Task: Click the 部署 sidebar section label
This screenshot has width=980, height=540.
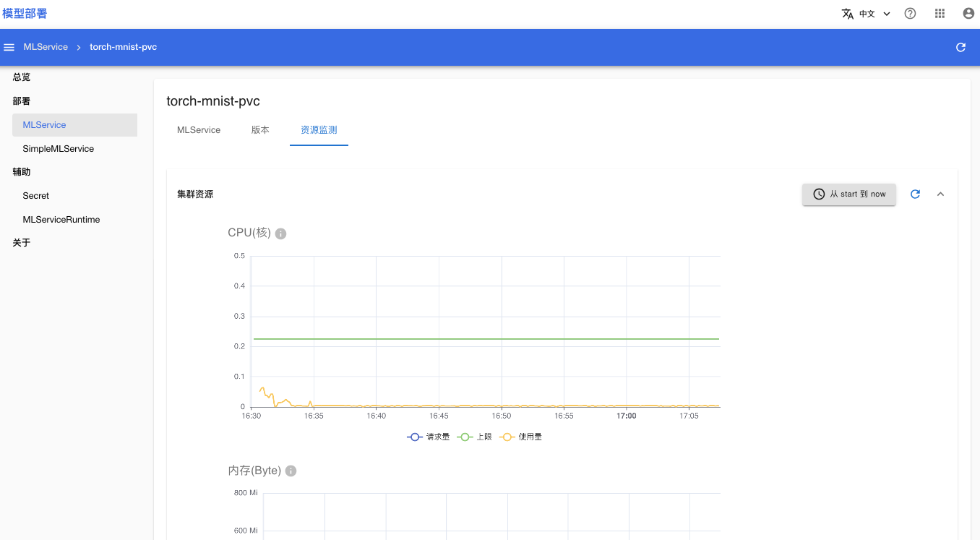Action: coord(22,101)
